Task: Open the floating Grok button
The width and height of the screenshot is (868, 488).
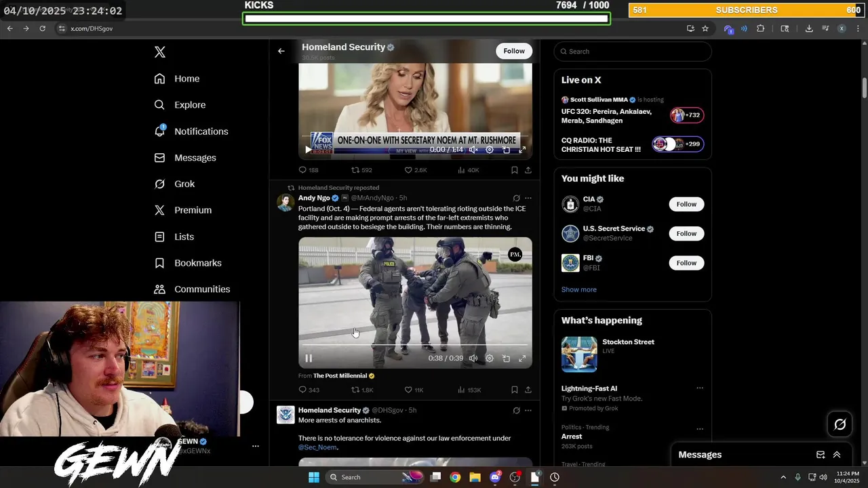Action: click(840, 424)
